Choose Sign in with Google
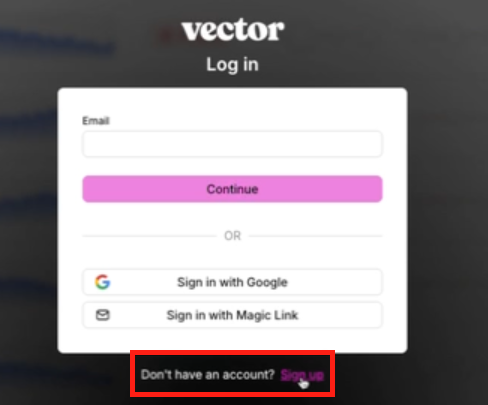This screenshot has width=488, height=405. click(x=232, y=282)
